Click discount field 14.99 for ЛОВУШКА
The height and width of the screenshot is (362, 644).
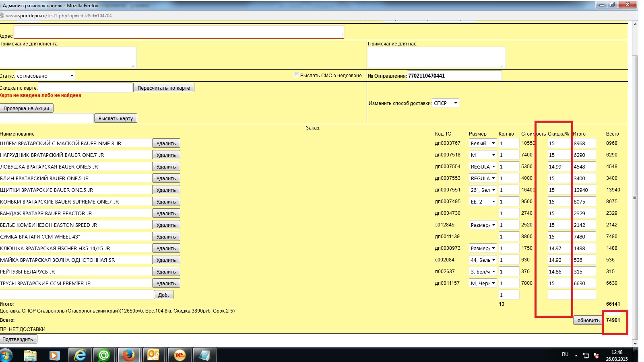tap(559, 167)
